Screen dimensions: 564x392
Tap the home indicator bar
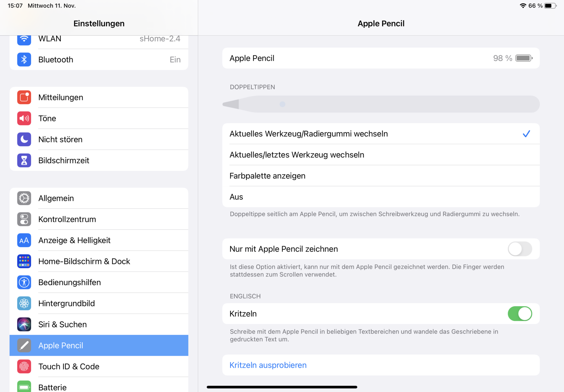[x=282, y=387]
